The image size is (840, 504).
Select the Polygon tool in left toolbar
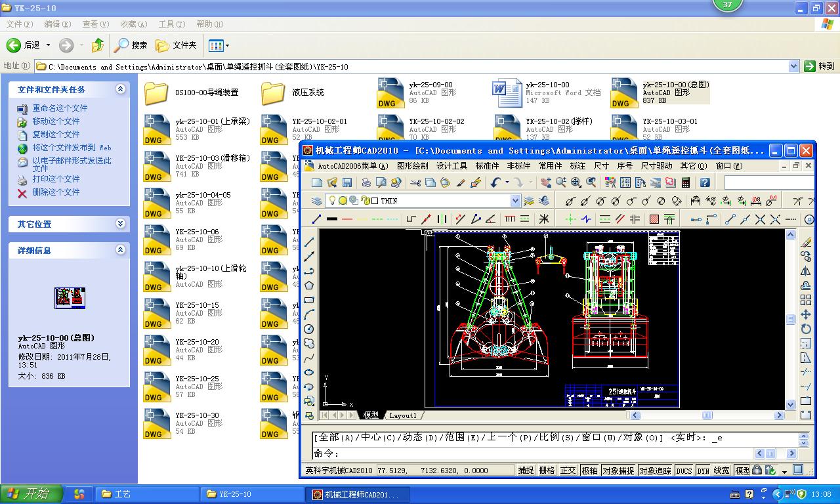[x=309, y=285]
